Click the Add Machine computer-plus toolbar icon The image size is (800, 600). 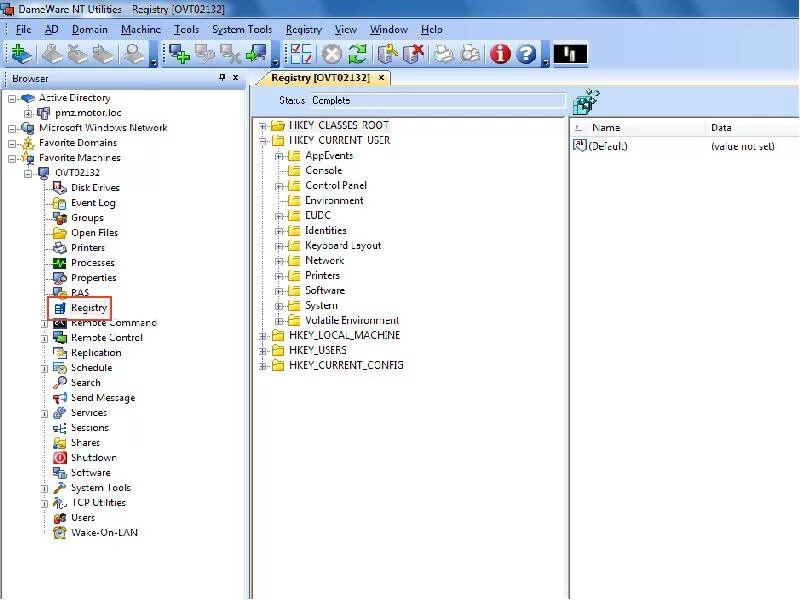click(x=179, y=54)
